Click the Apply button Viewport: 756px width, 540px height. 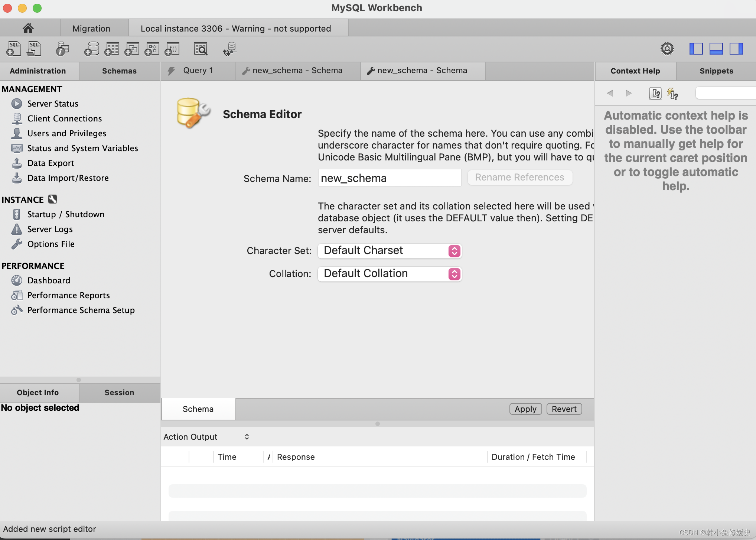(x=525, y=409)
